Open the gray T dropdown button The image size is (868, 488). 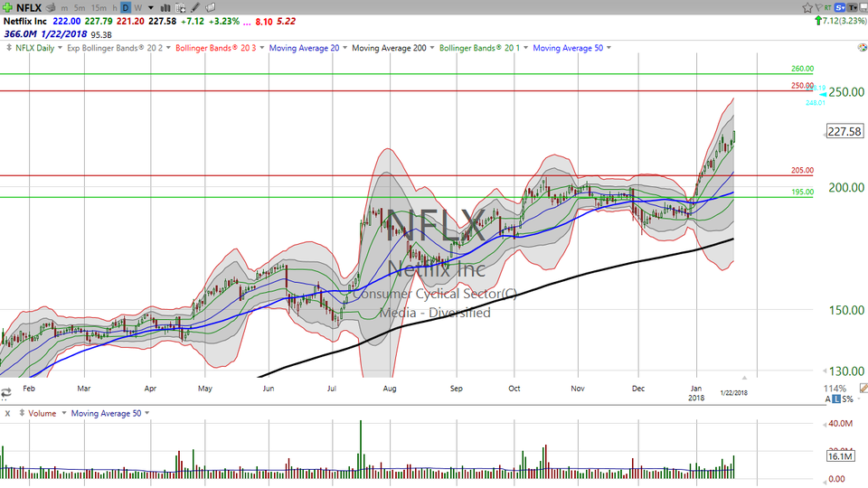pyautogui.click(x=853, y=7)
